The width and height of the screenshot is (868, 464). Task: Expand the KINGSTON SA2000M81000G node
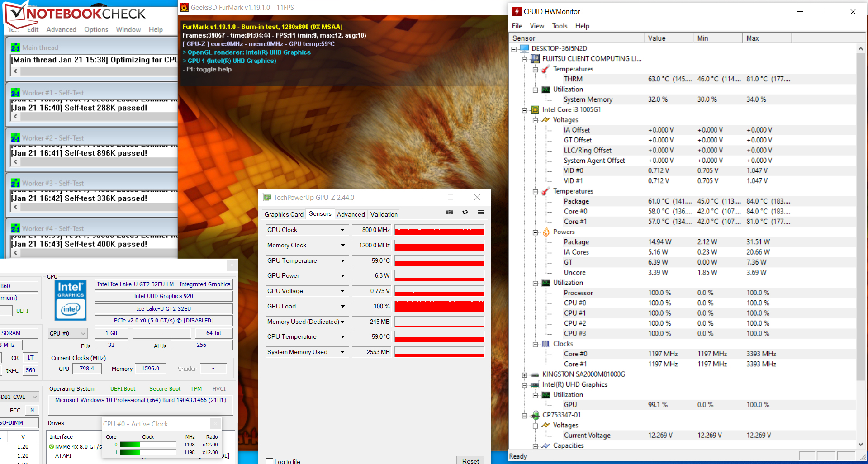click(525, 374)
